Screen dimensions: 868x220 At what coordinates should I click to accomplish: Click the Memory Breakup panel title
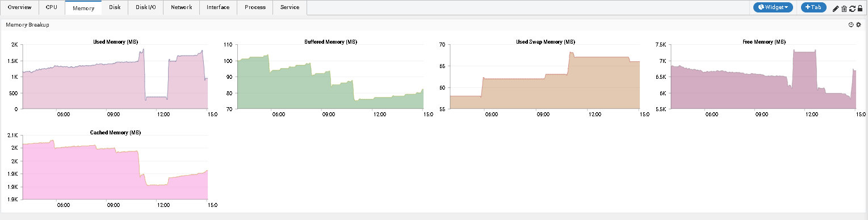27,25
